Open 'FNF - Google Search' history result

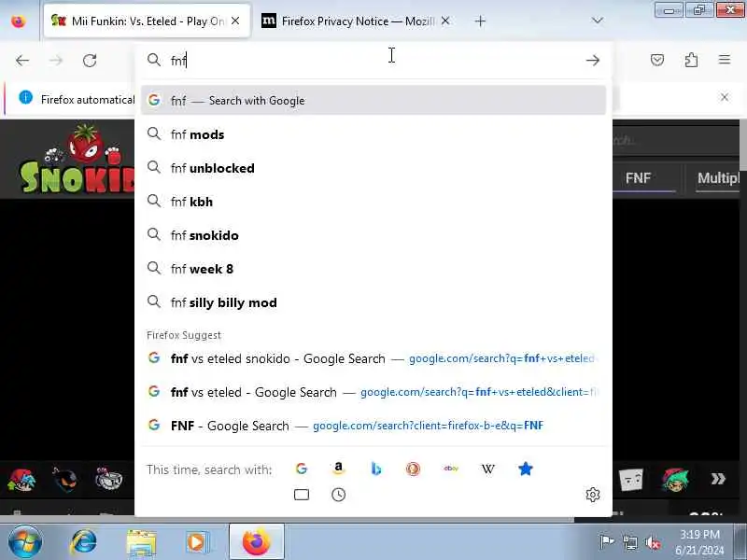click(x=373, y=426)
